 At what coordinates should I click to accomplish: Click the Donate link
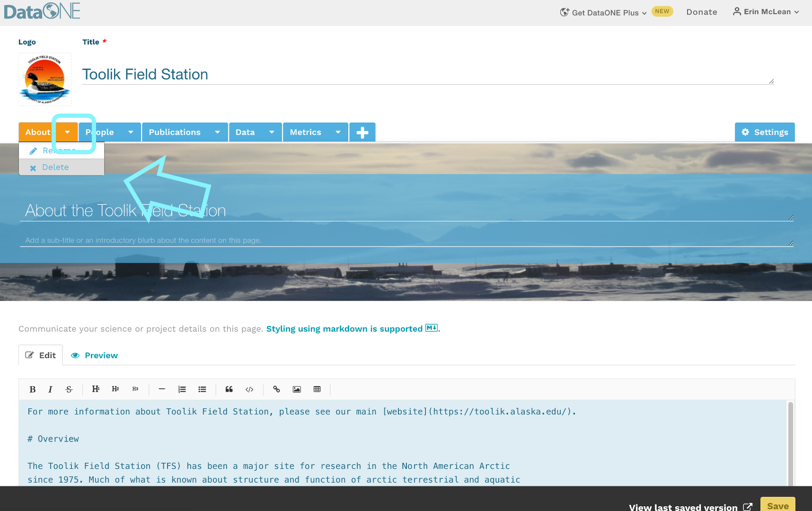pyautogui.click(x=702, y=12)
